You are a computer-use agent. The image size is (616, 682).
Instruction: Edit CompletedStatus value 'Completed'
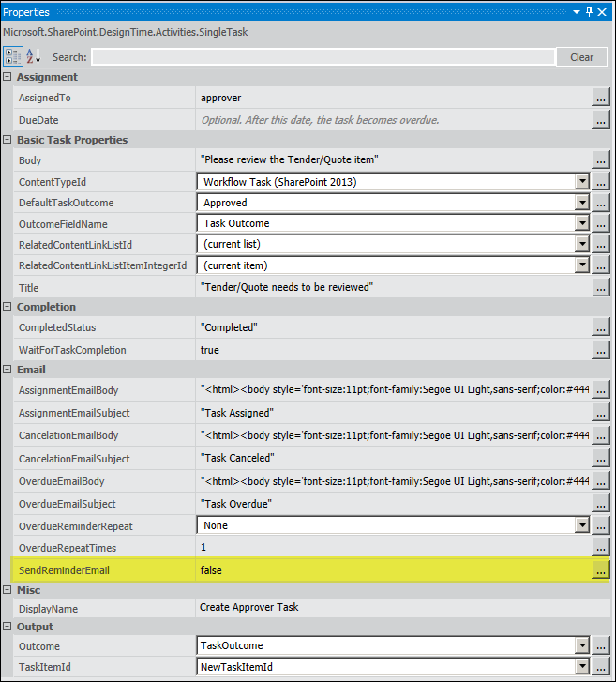pyautogui.click(x=229, y=327)
